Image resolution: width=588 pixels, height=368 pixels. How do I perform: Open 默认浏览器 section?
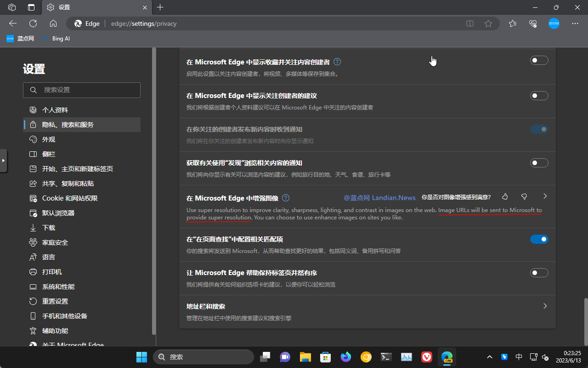click(x=82, y=213)
